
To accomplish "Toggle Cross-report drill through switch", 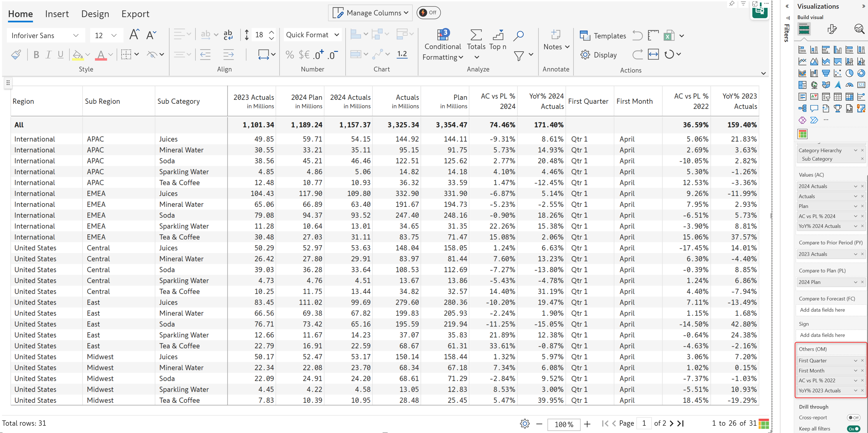I will tap(853, 418).
